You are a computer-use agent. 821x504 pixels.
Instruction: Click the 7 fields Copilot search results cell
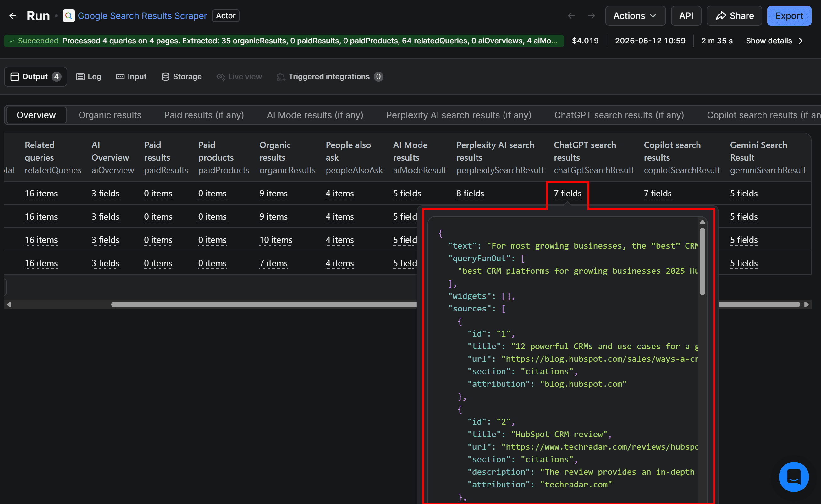pos(658,193)
